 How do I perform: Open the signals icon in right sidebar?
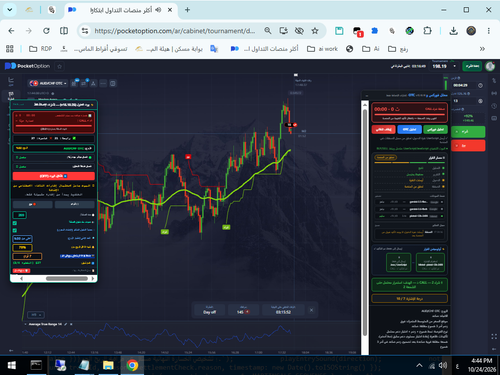tap(494, 93)
